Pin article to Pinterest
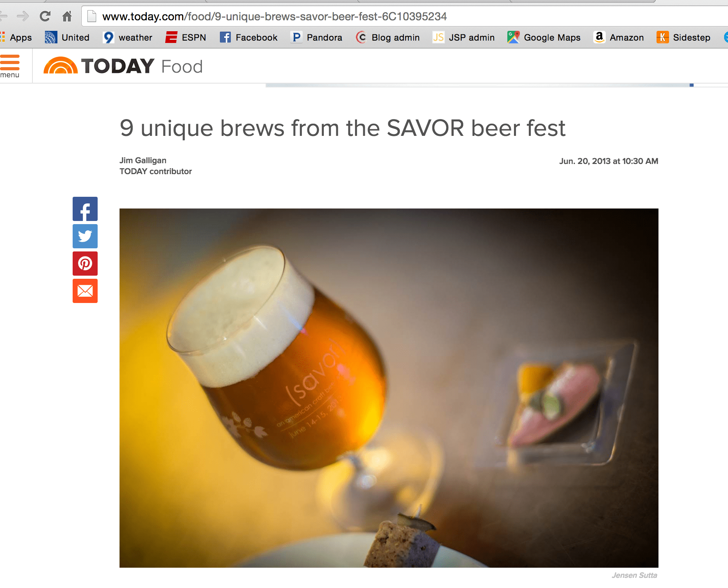This screenshot has width=728, height=588. [85, 264]
